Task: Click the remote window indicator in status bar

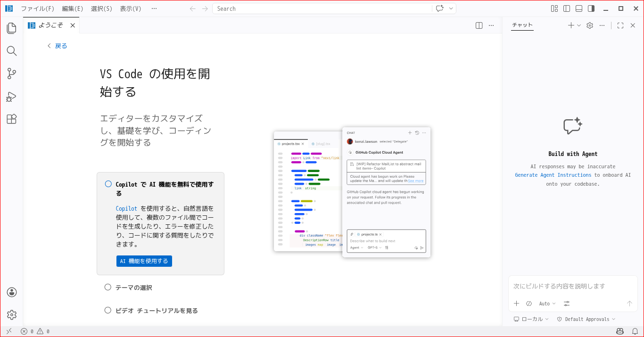Action: [x=8, y=331]
